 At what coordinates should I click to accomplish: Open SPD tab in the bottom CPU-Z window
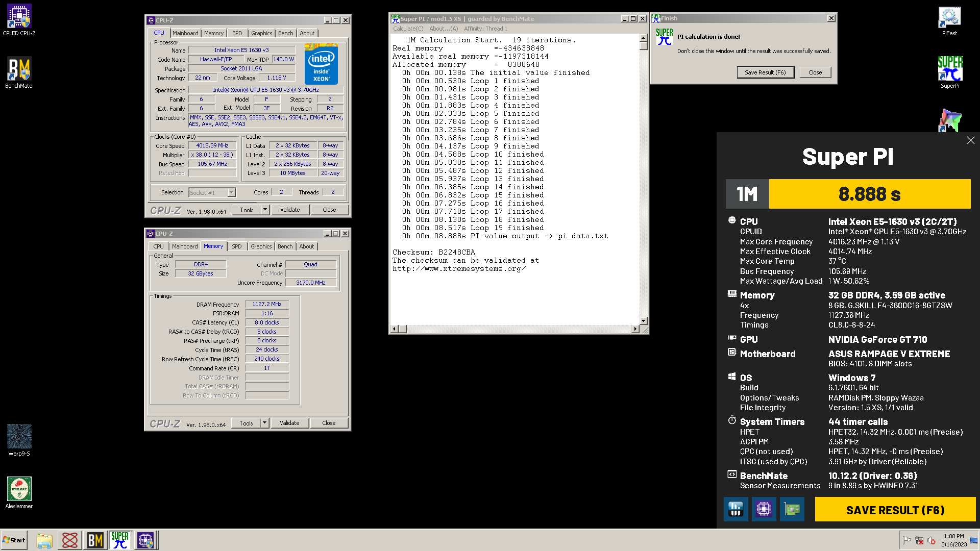237,246
